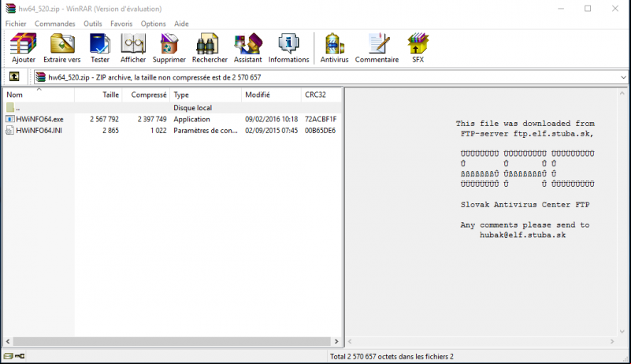Open the Outils menu
The width and height of the screenshot is (631, 364).
click(x=92, y=24)
